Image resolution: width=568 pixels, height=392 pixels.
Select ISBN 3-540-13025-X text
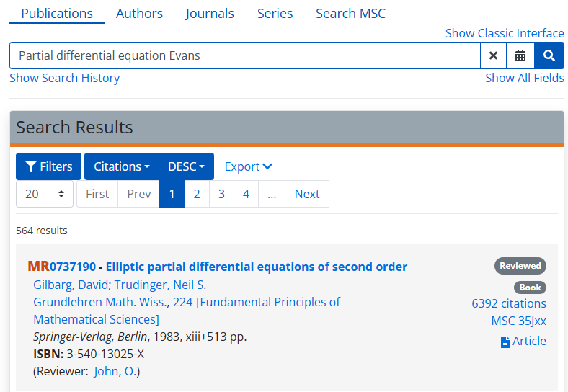point(89,354)
